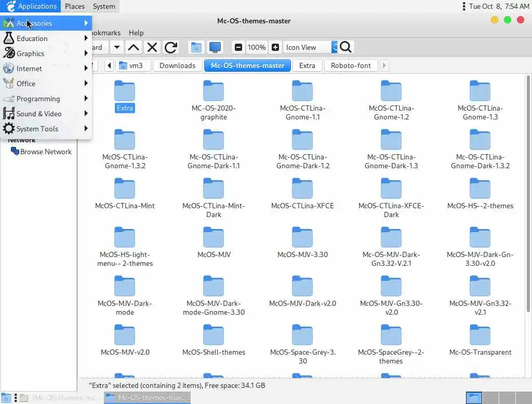Screen dimensions: 532x404
Task: Select the Extra folder icon
Action: click(x=125, y=90)
